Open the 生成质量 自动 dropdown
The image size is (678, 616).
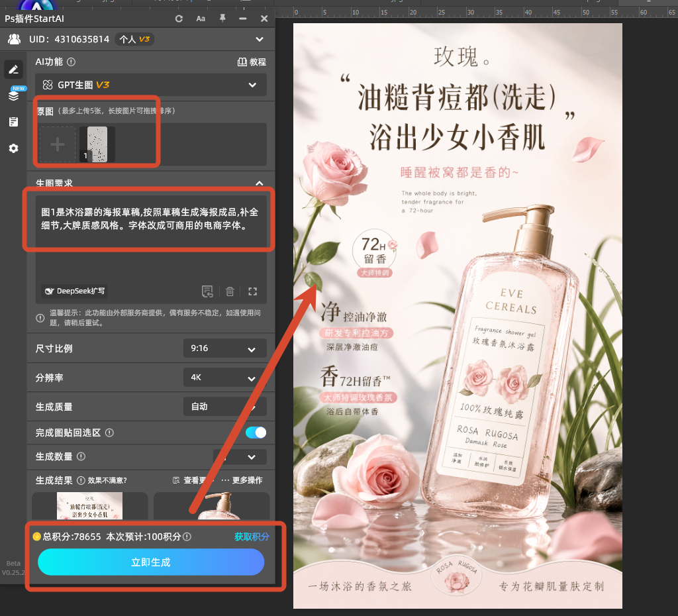pyautogui.click(x=225, y=407)
